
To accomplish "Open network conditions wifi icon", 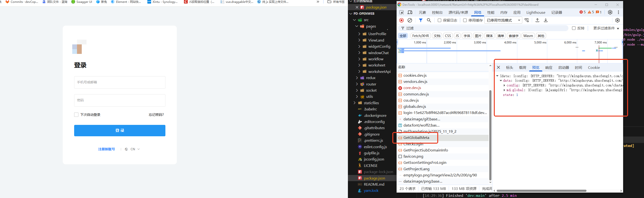I will pos(527,20).
